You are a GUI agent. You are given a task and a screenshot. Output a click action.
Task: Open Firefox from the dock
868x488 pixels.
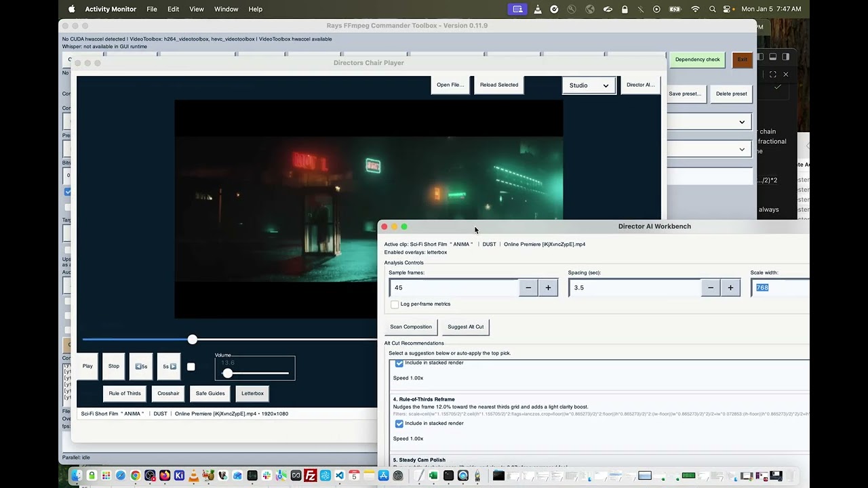coord(165,476)
